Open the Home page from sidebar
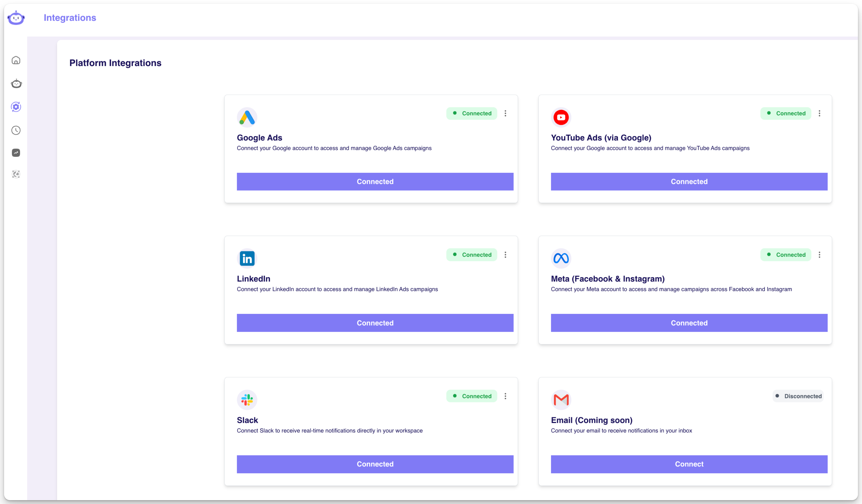Screen dimensions: 862x504 [16, 60]
